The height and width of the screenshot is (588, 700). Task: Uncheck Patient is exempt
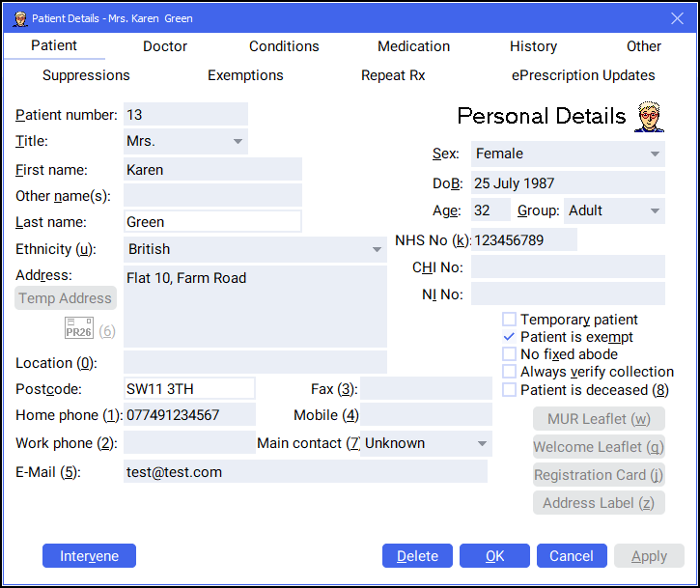click(x=509, y=337)
